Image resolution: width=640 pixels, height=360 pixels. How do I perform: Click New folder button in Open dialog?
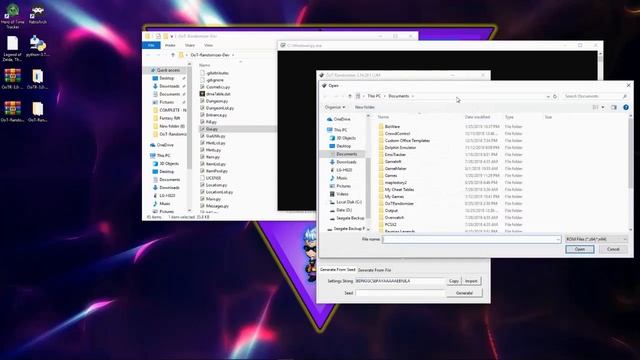click(364, 107)
